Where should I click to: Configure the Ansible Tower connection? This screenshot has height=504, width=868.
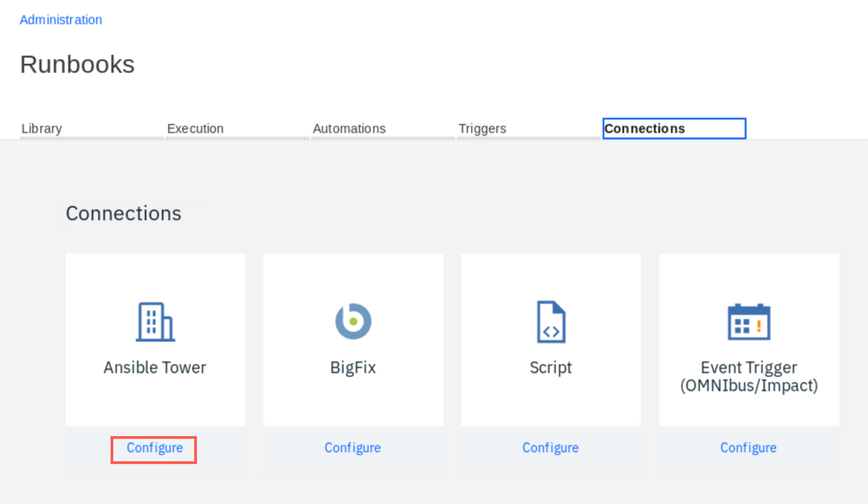(x=154, y=447)
